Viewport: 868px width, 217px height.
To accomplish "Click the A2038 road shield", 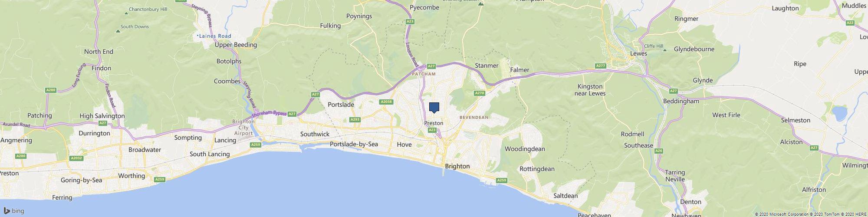I will point(386,102).
